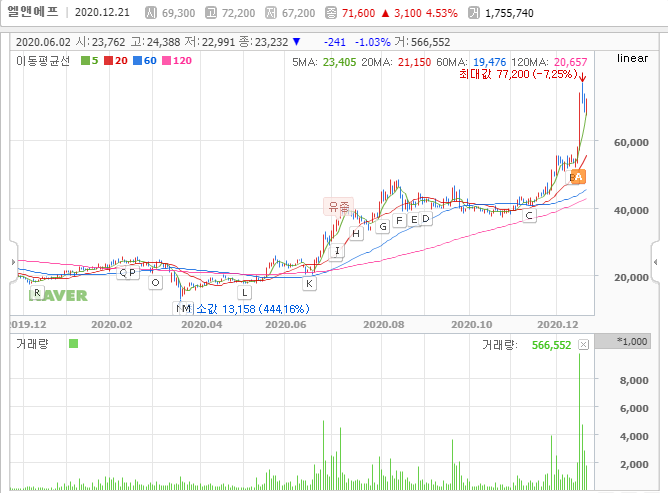Toggle the green 5-day moving average
This screenshot has width=668, height=493.
point(89,61)
